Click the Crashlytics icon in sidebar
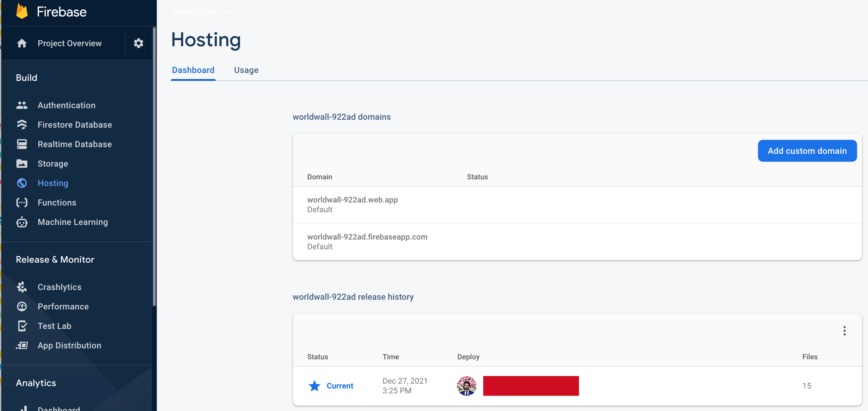Screen dimensions: 868x411 click(x=22, y=287)
